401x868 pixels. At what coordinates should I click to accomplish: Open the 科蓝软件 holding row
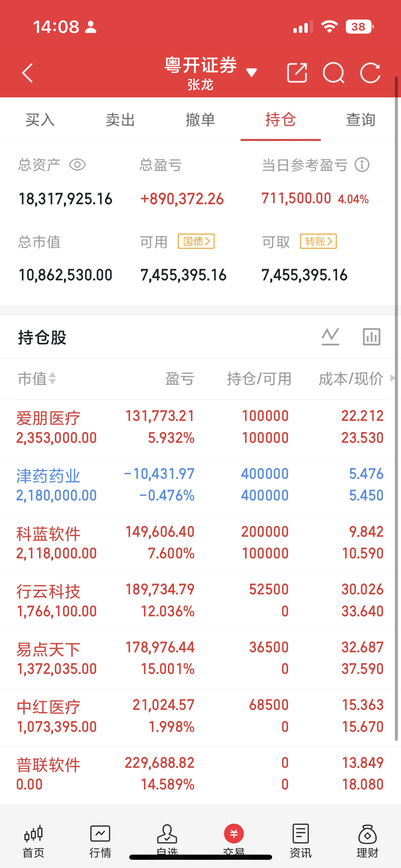point(200,544)
